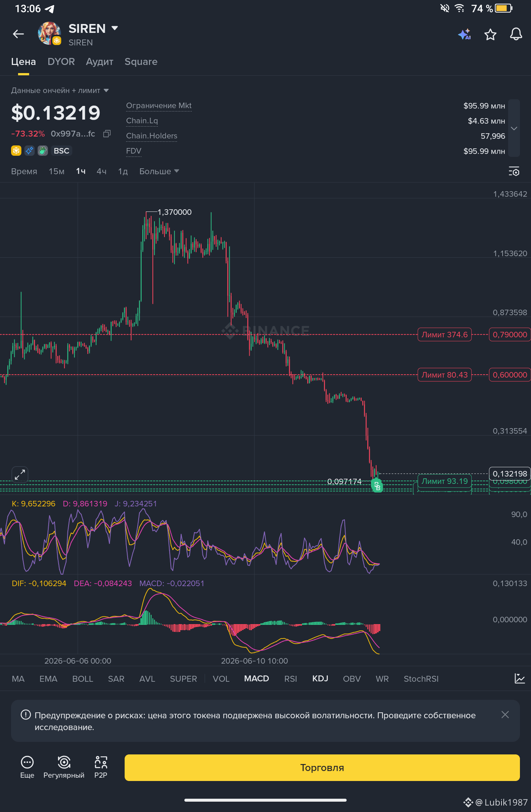Tap the Telegram arrow in the status bar
Viewport: 531px width, 812px height.
(49, 8)
